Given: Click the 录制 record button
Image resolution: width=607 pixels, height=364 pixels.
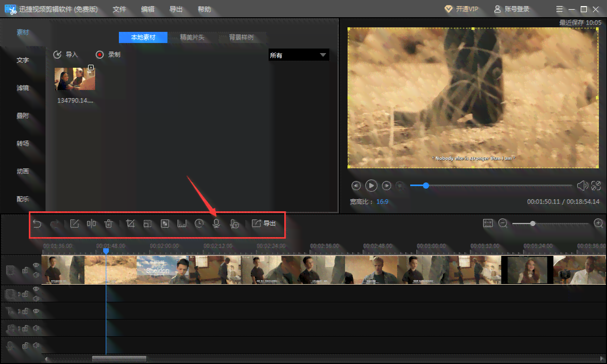Looking at the screenshot, I should pyautogui.click(x=108, y=55).
